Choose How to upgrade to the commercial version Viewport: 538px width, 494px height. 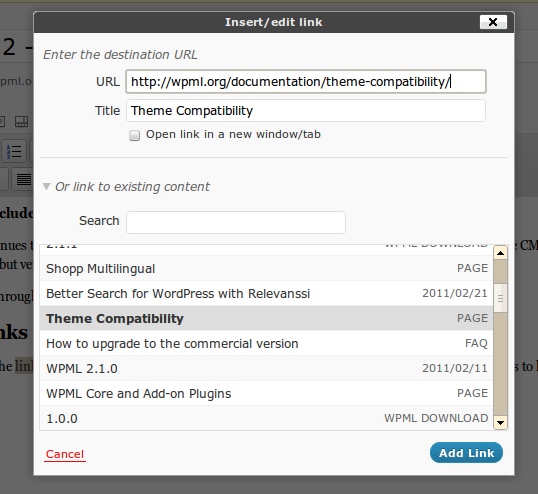tap(266, 343)
